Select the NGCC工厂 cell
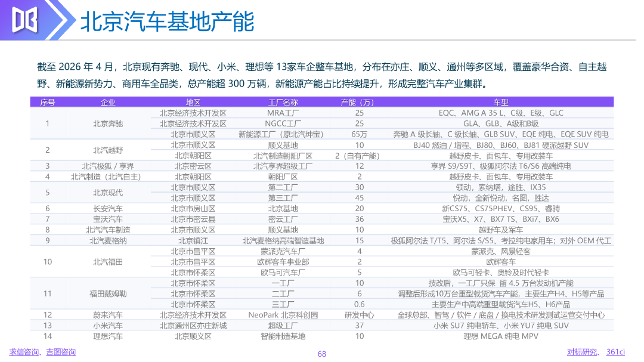Image resolution: width=644 pixels, height=362 pixels. (x=283, y=123)
